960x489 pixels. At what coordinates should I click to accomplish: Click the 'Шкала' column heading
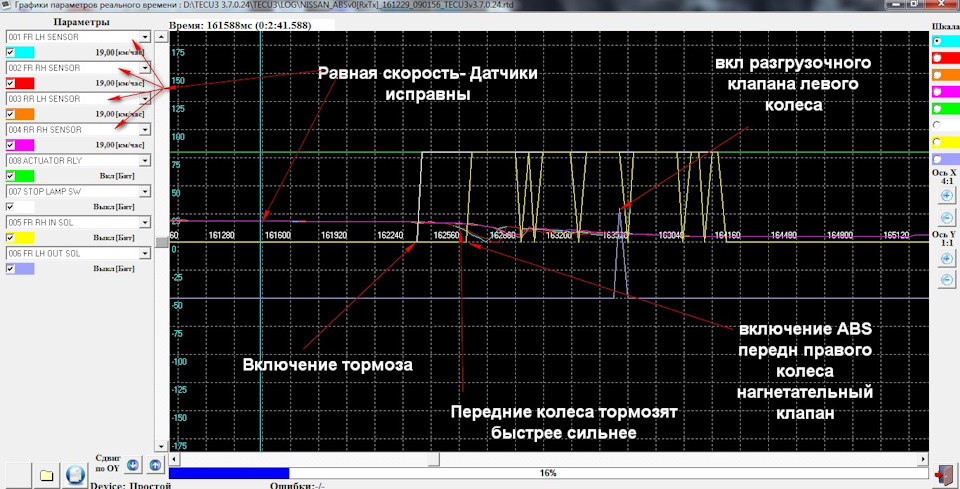tap(945, 27)
